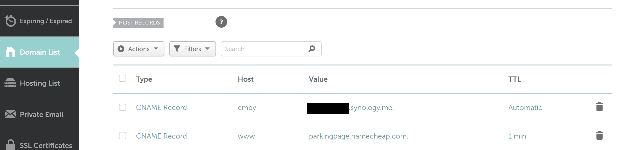Screen dimensions: 644x150
Task: Check the www record checkbox
Action: 123,136
